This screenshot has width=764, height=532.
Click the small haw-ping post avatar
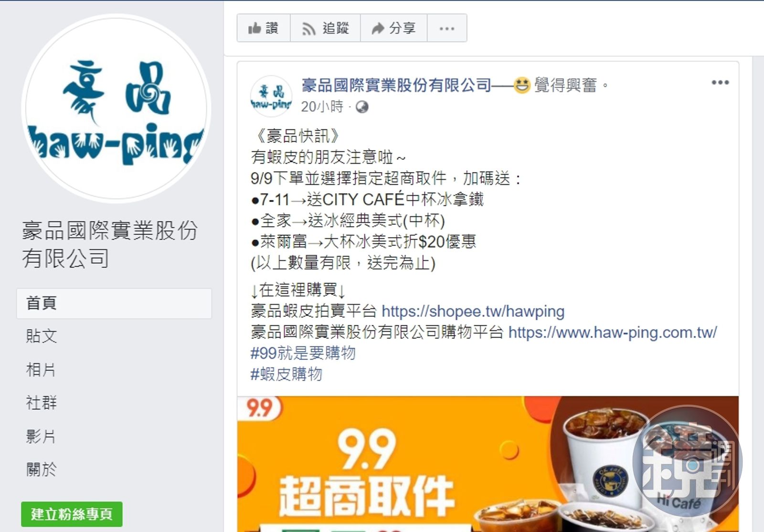point(271,96)
